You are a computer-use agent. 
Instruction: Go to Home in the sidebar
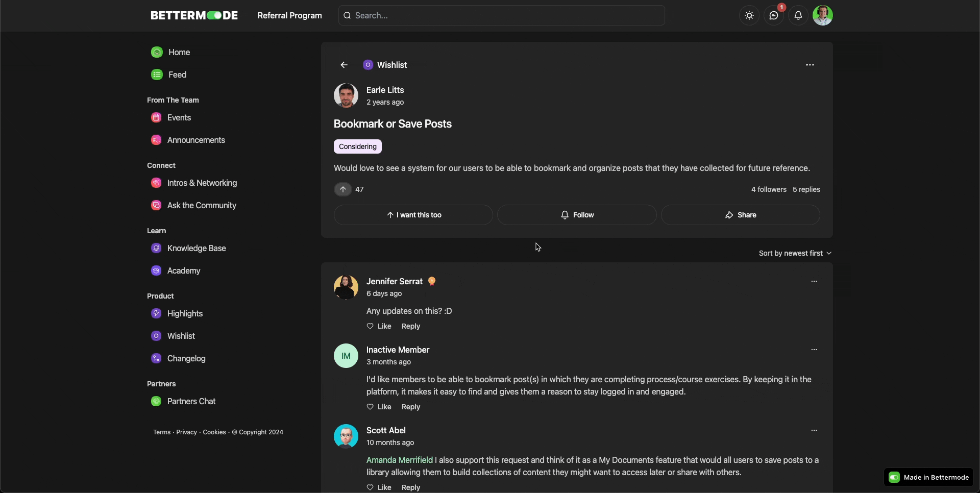pos(179,53)
